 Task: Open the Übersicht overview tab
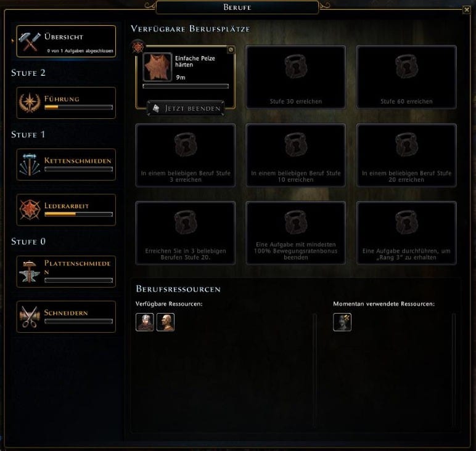tap(66, 41)
